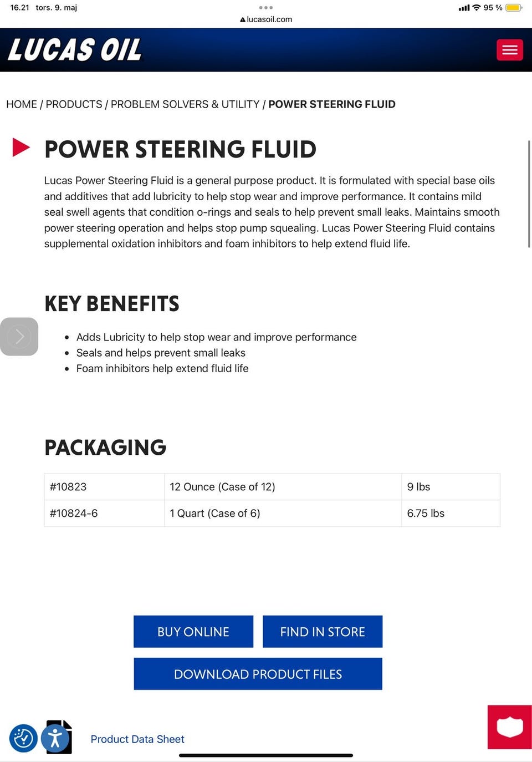Select the #10824-6 packaging row
This screenshot has width=532, height=762.
(272, 514)
